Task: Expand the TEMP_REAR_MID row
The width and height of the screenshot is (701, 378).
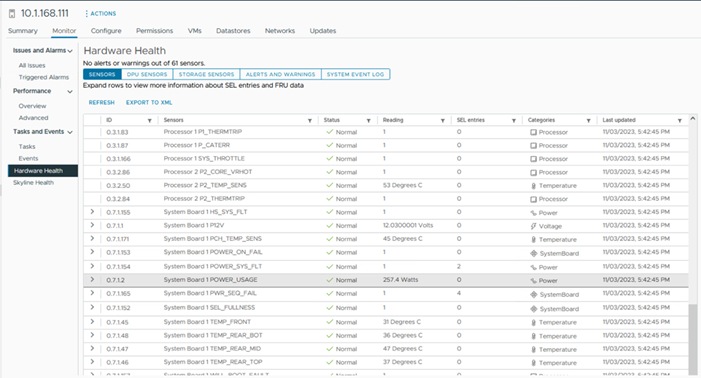Action: pos(92,349)
